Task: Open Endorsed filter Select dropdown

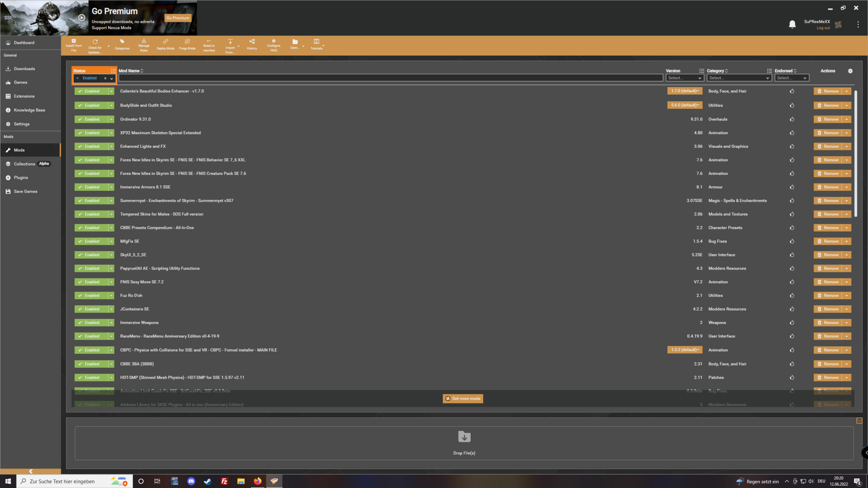Action: click(792, 78)
